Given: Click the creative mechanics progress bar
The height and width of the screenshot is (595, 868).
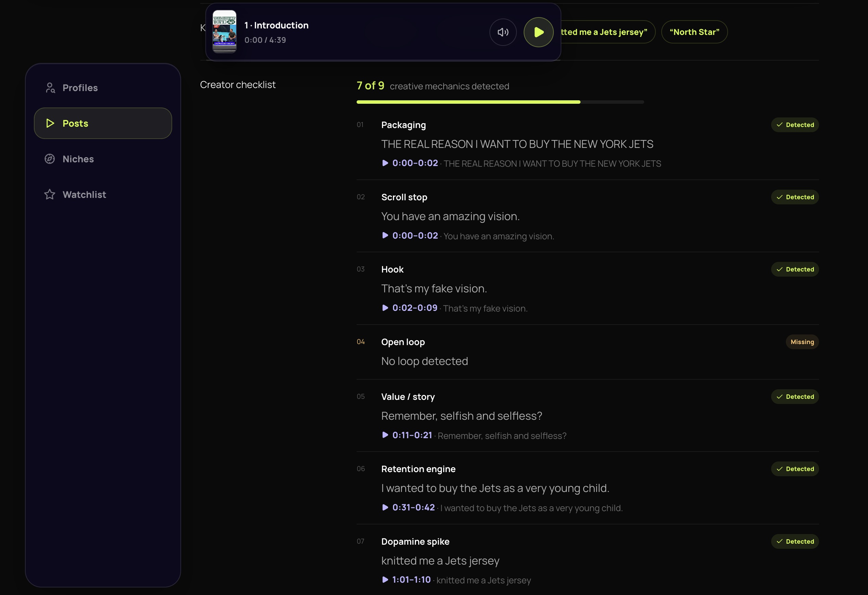Looking at the screenshot, I should (x=500, y=102).
